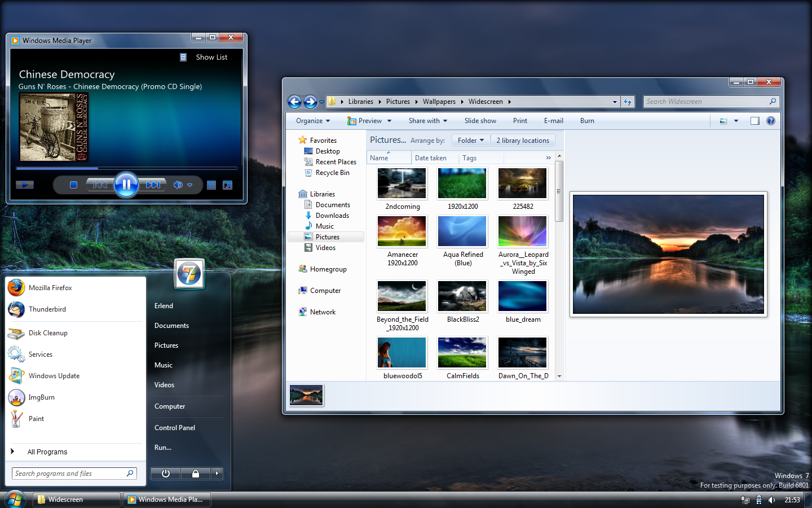Open Mozilla Firefox from Start menu

[x=76, y=288]
